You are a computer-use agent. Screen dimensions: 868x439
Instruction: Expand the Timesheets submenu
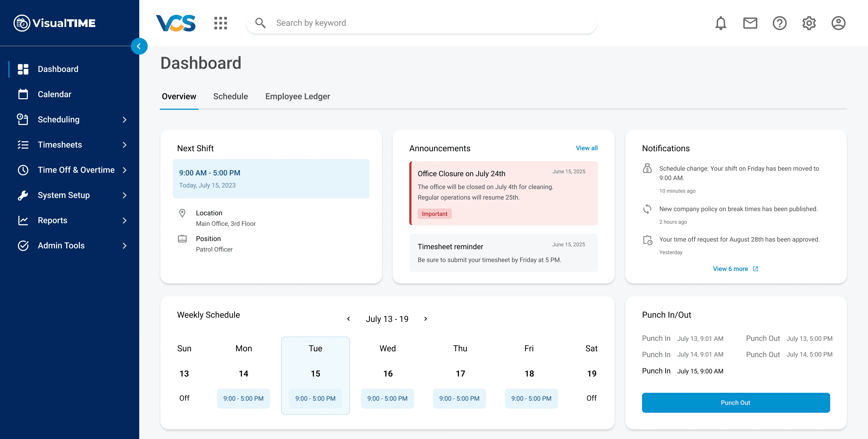125,145
